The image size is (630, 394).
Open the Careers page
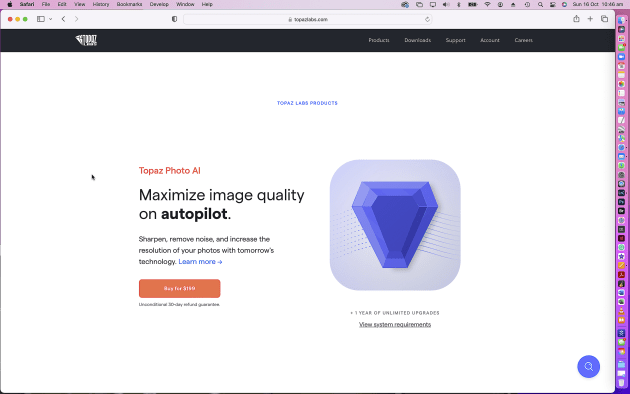(524, 40)
